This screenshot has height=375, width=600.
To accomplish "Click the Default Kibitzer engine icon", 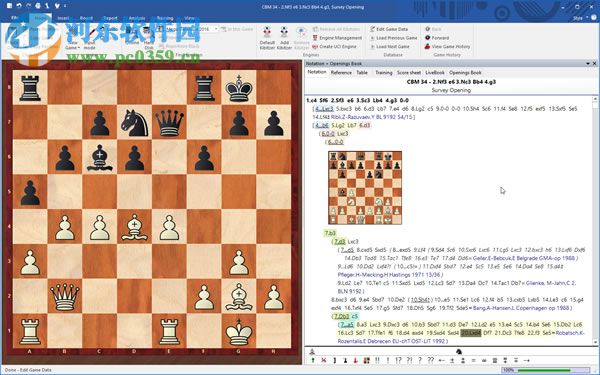I will coord(267,38).
